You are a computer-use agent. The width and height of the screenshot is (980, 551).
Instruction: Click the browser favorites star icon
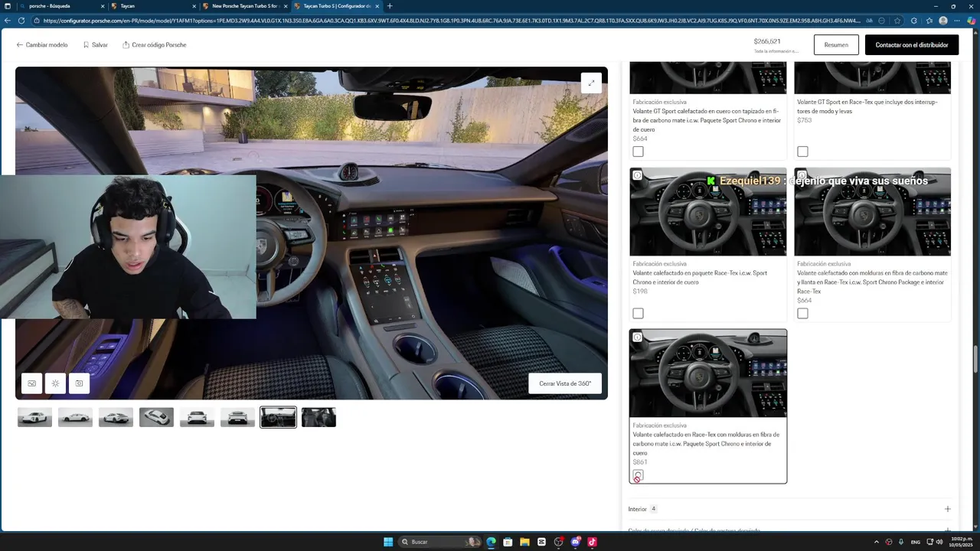(x=897, y=21)
